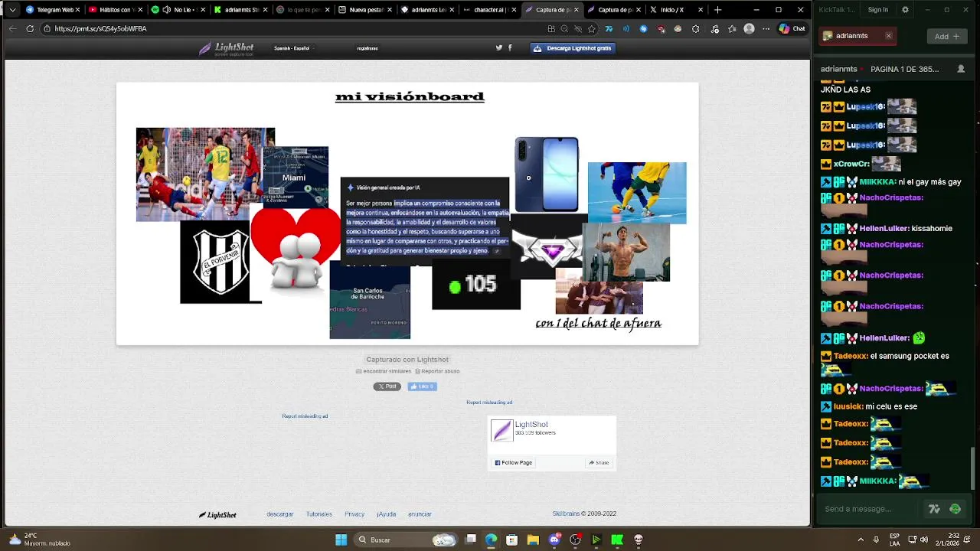Click Reportar abuso link

point(437,371)
